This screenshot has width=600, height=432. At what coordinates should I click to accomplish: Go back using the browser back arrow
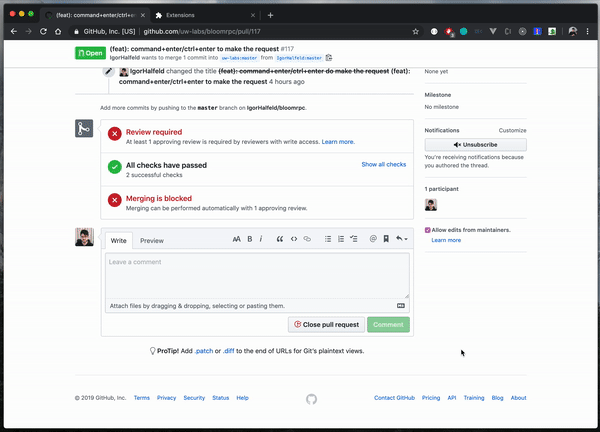(x=14, y=31)
